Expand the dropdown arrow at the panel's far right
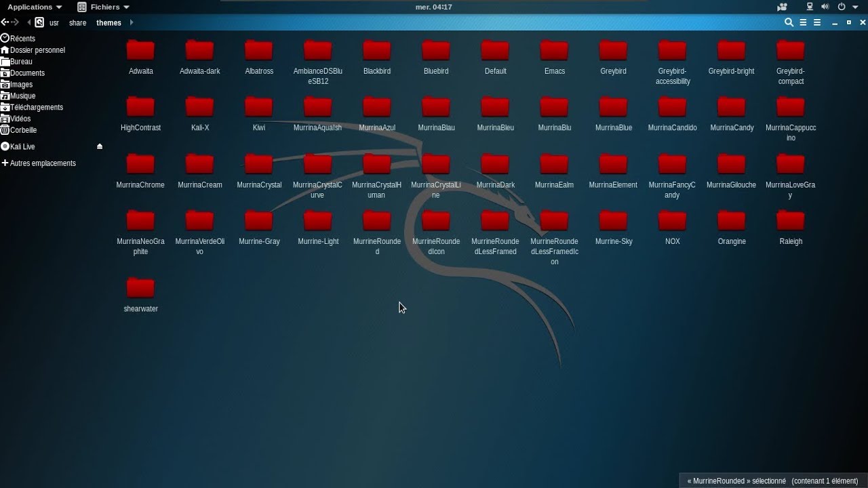868x488 pixels. point(855,6)
